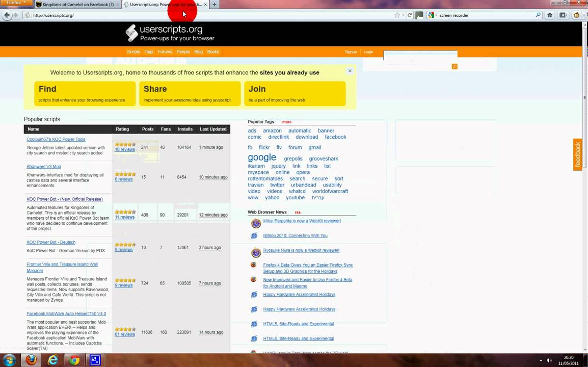Click the dark arrow icon beside the reload button
Screen dimensions: 588x367
coord(419,15)
